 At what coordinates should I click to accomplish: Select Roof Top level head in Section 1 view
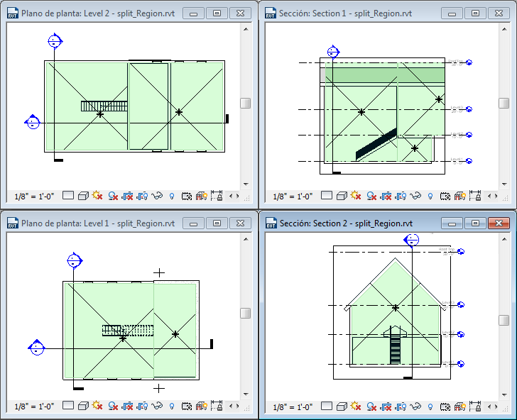click(x=469, y=62)
